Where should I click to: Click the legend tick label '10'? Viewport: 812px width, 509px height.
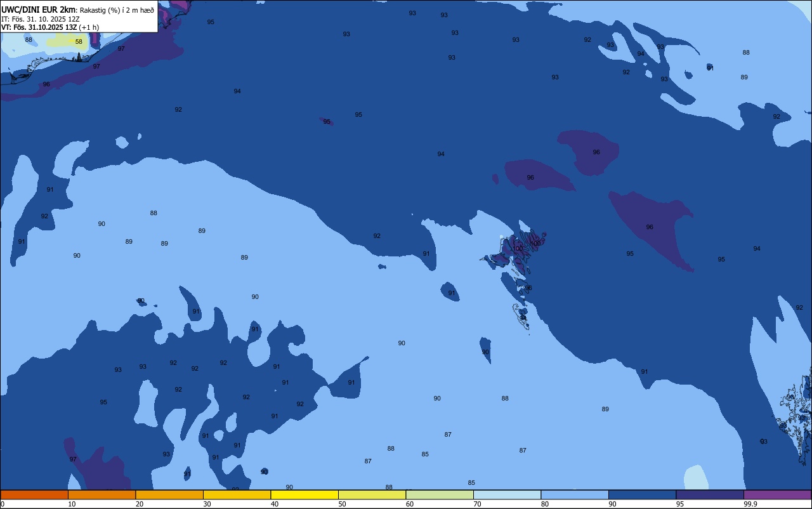(x=72, y=504)
